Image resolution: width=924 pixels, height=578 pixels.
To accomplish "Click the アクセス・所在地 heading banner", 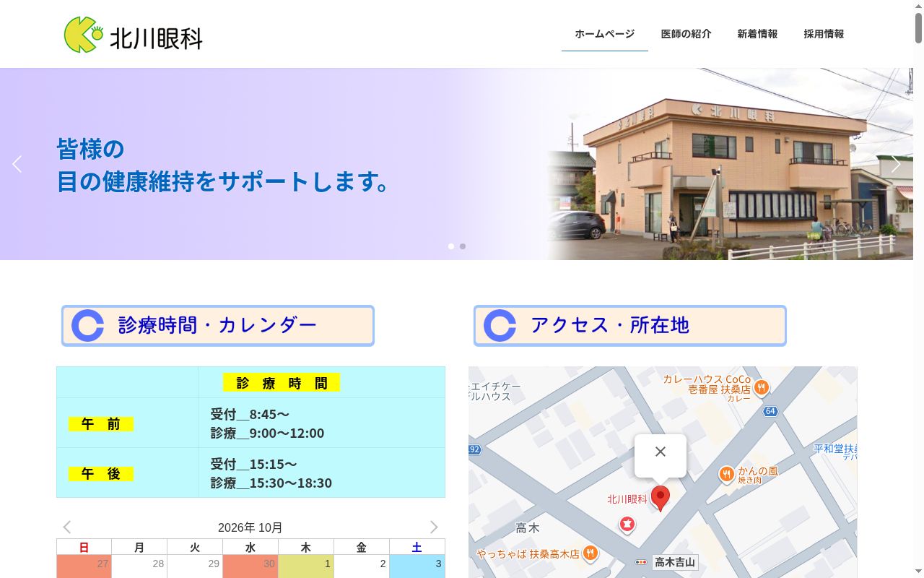I will [630, 326].
